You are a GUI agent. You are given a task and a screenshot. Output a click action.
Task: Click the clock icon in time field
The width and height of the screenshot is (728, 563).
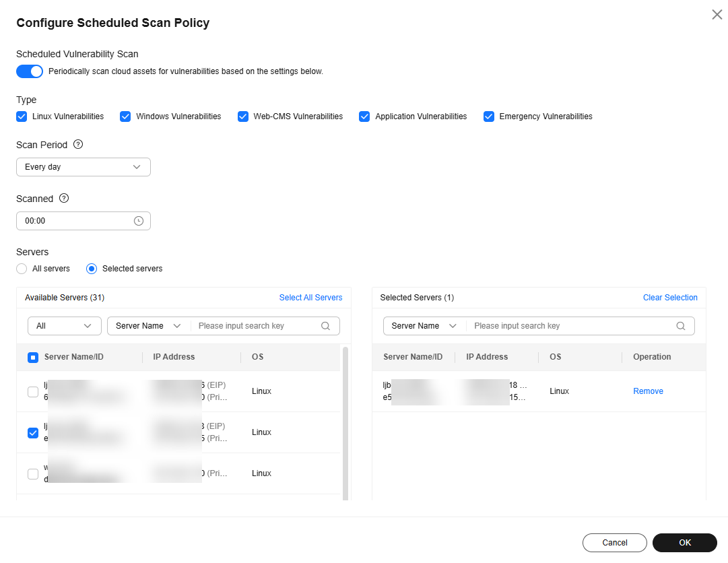click(139, 221)
